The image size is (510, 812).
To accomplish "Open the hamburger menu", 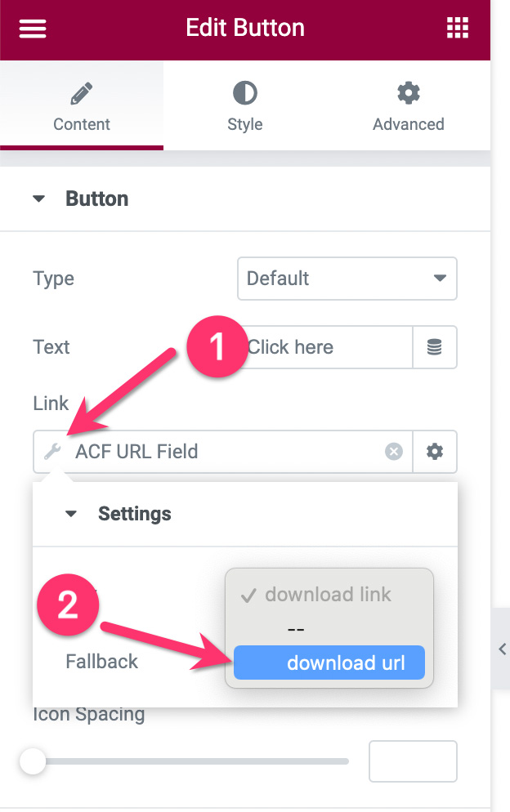I will click(33, 29).
